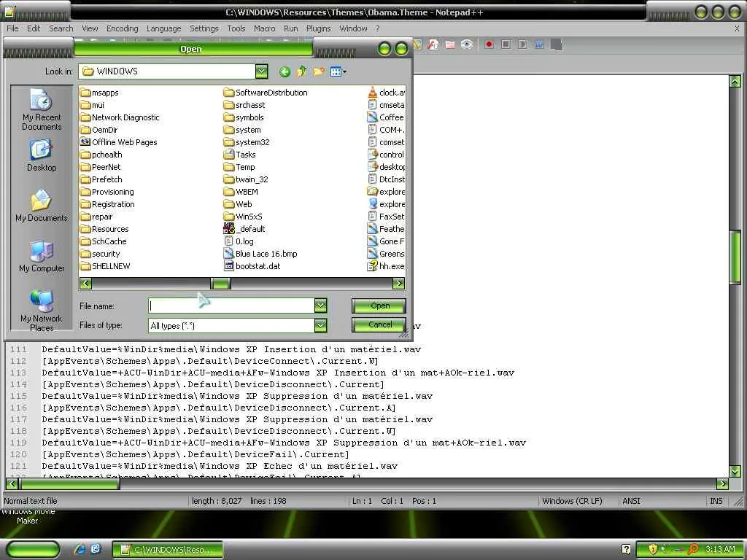Click the file list horizontal scrollbar thumb
Screen dimensions: 747x560
coord(220,284)
